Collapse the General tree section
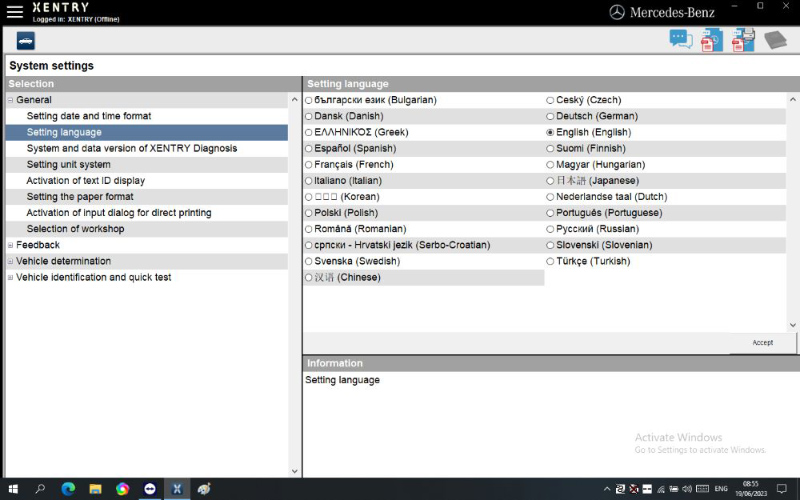The width and height of the screenshot is (800, 500). coord(11,100)
